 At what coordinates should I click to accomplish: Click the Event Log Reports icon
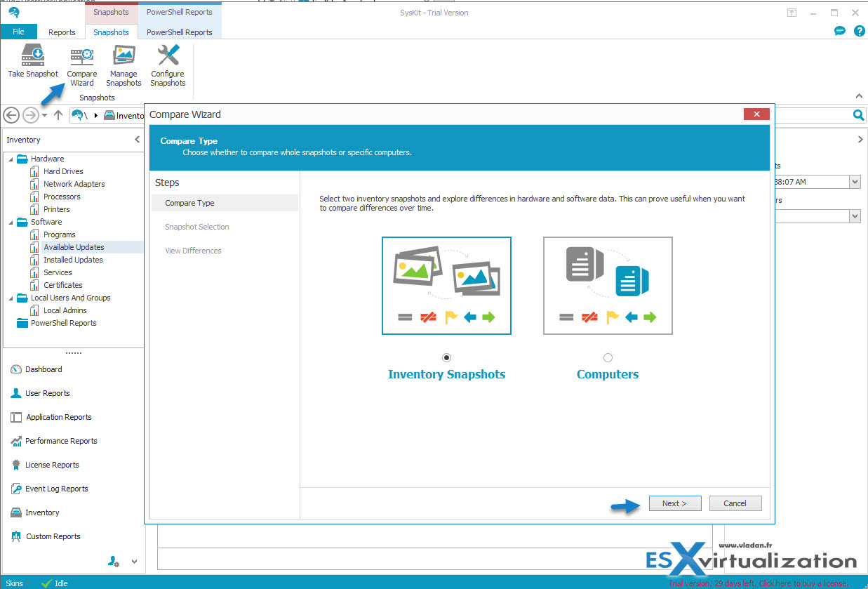point(16,489)
